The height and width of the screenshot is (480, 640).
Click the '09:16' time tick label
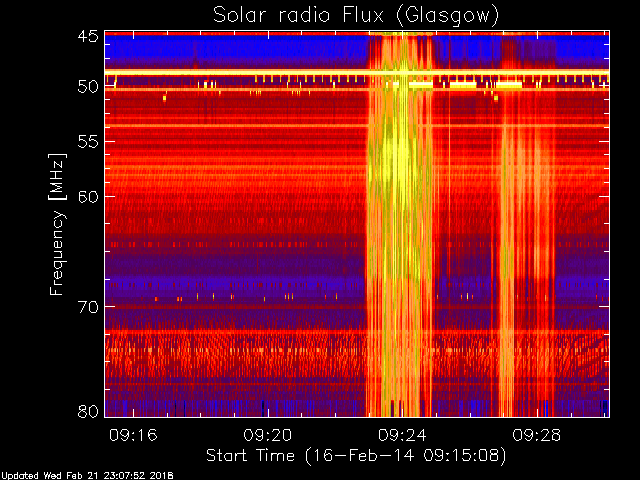tap(133, 435)
